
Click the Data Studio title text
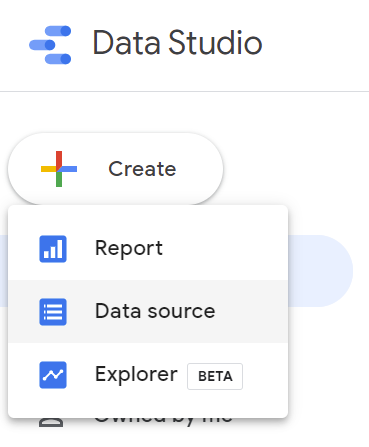pos(177,42)
